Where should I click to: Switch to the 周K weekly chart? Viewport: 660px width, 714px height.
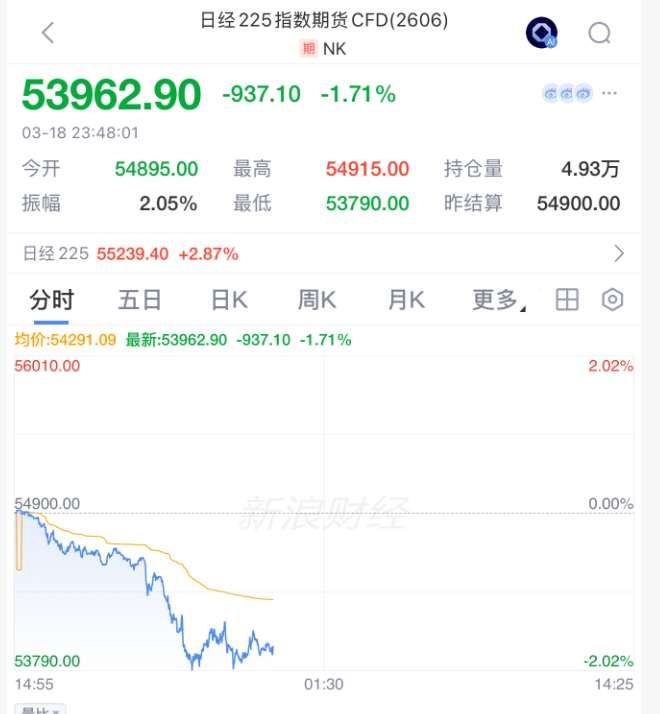[x=317, y=299]
